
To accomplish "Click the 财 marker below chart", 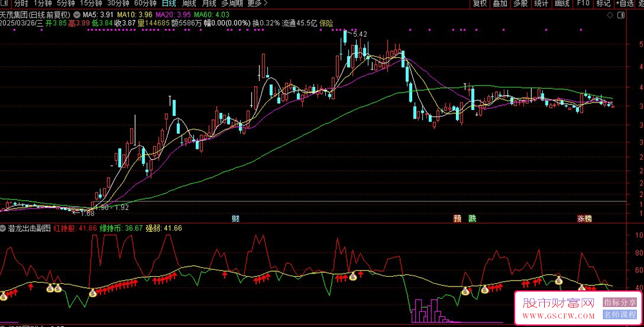I will (235, 219).
